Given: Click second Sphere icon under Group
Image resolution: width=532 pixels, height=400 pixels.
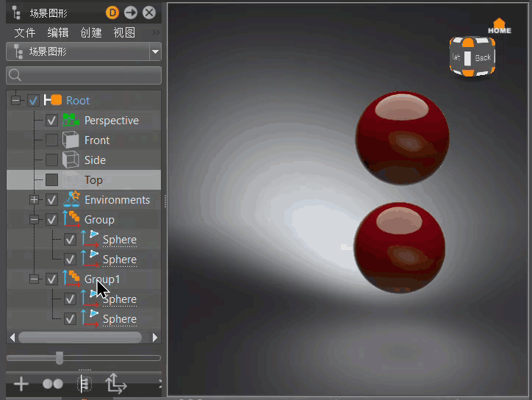Looking at the screenshot, I should pos(90,259).
